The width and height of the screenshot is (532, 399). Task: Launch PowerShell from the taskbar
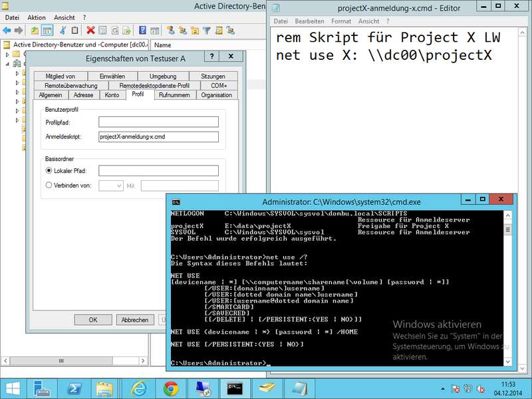[74, 388]
